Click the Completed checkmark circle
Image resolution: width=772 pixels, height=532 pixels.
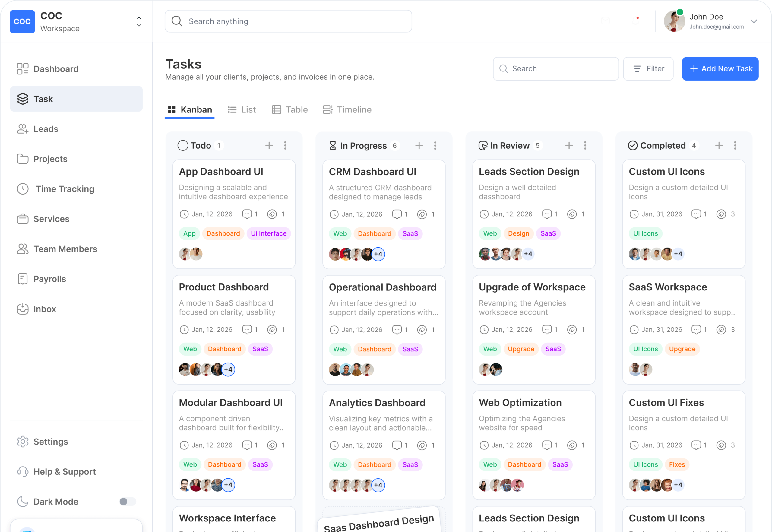[x=633, y=146]
